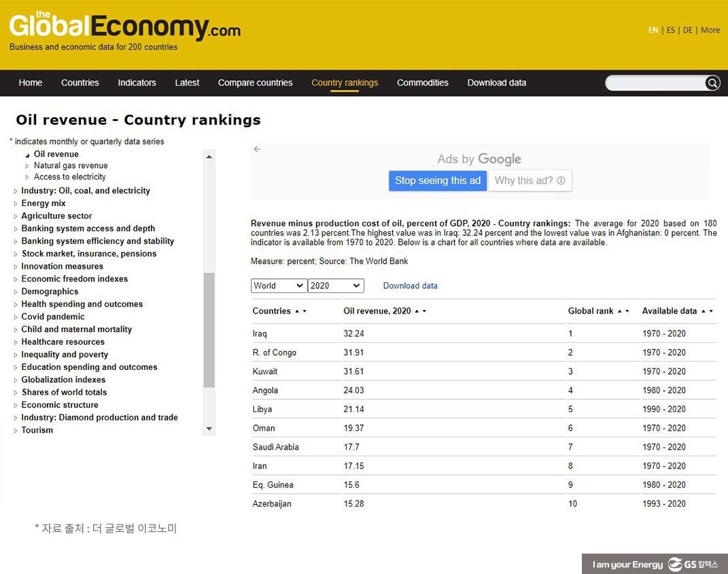
Task: Click the search magnifier icon
Action: coord(712,83)
